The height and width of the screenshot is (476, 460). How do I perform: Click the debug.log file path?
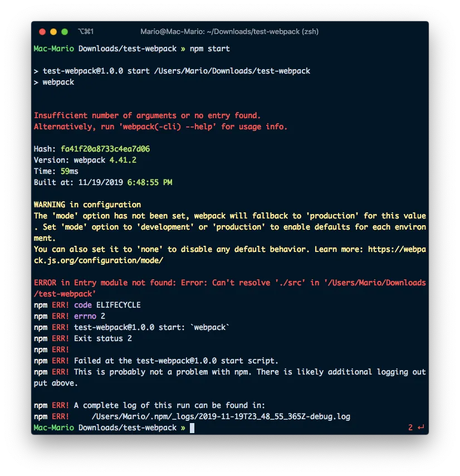tap(221, 416)
